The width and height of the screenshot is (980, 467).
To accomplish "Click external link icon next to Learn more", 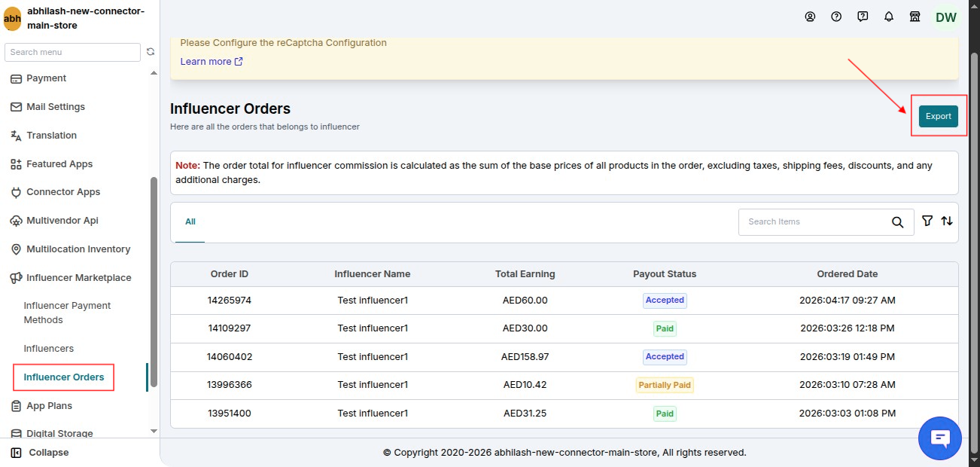I will point(239,62).
